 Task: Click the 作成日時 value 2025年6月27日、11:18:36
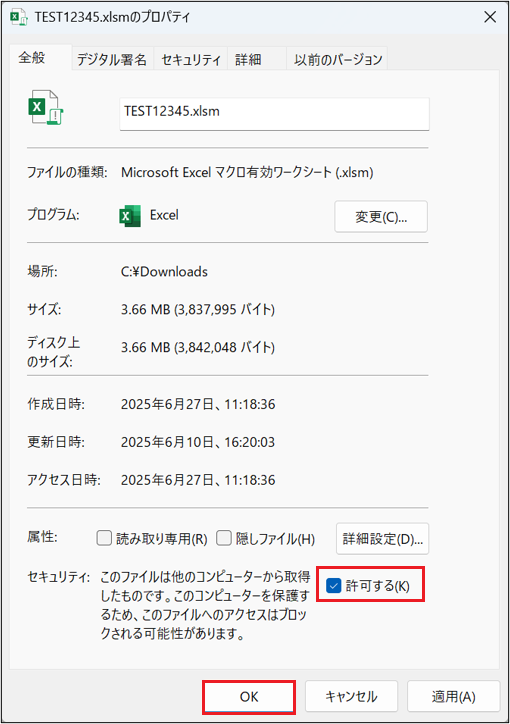tap(198, 404)
